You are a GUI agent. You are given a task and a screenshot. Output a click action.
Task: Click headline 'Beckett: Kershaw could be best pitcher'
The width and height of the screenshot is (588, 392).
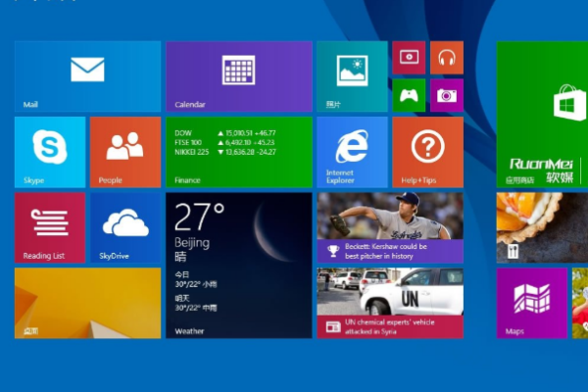(x=386, y=251)
